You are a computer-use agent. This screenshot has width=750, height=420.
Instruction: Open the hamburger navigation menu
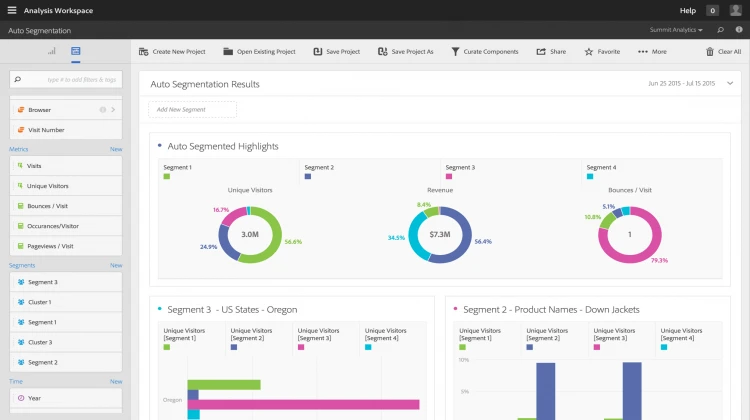(x=12, y=10)
